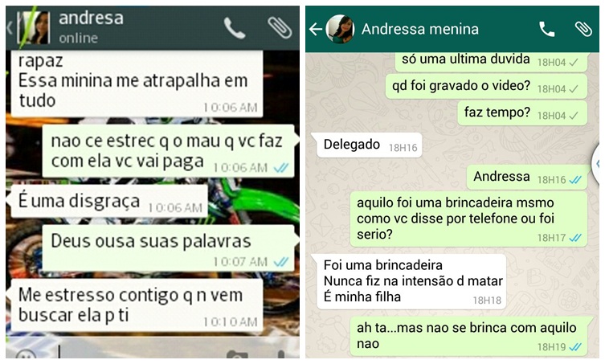This screenshot has height=364, width=605.
Task: Go back using arrow beside Andressa menina
Action: click(316, 29)
